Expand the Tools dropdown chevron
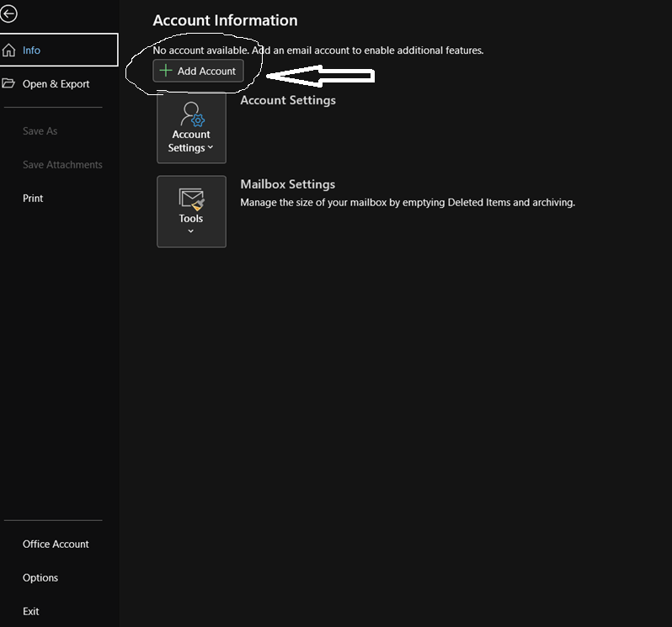Screen dimensions: 672x627 pos(190,231)
